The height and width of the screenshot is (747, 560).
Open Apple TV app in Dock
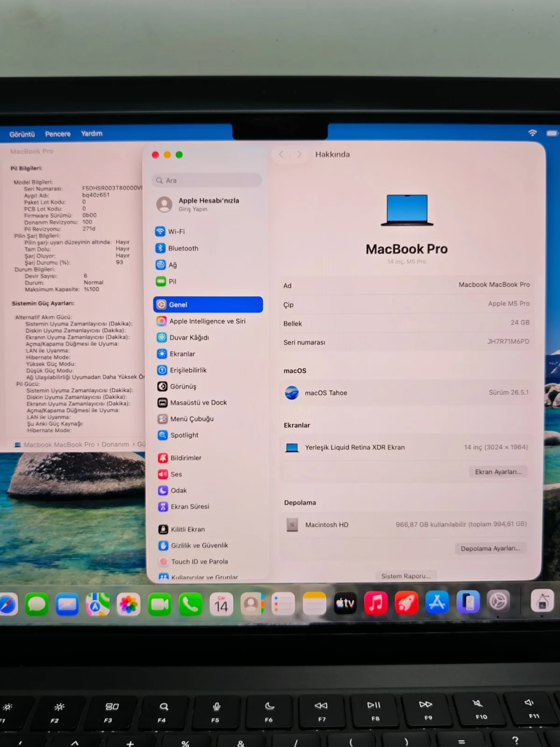345,603
